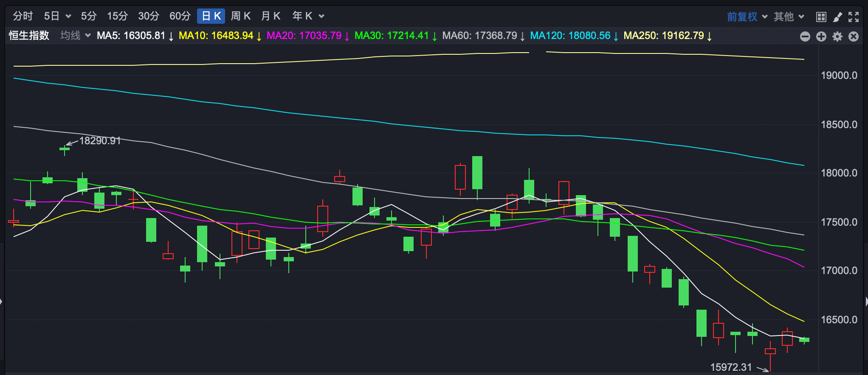Switch to 周K weekly candlesticks
The image size is (868, 375).
(x=241, y=16)
